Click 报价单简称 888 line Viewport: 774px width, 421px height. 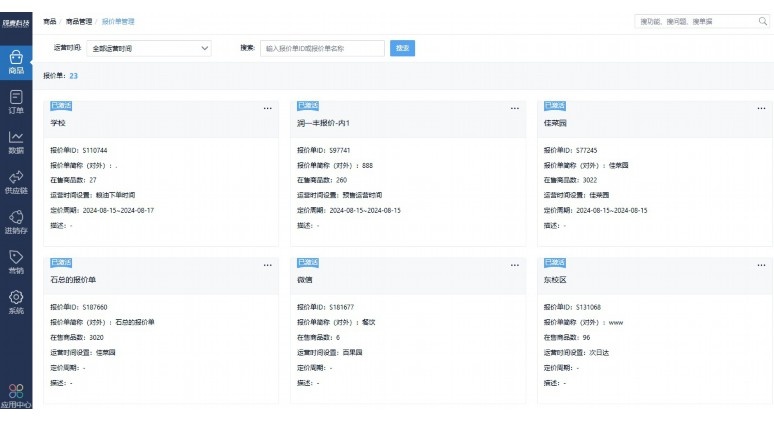click(x=335, y=165)
